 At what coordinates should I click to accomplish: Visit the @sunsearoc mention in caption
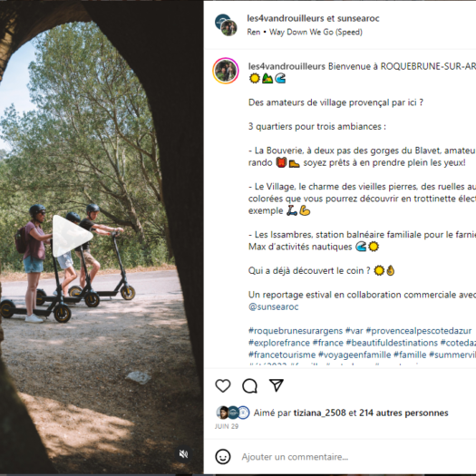273,306
